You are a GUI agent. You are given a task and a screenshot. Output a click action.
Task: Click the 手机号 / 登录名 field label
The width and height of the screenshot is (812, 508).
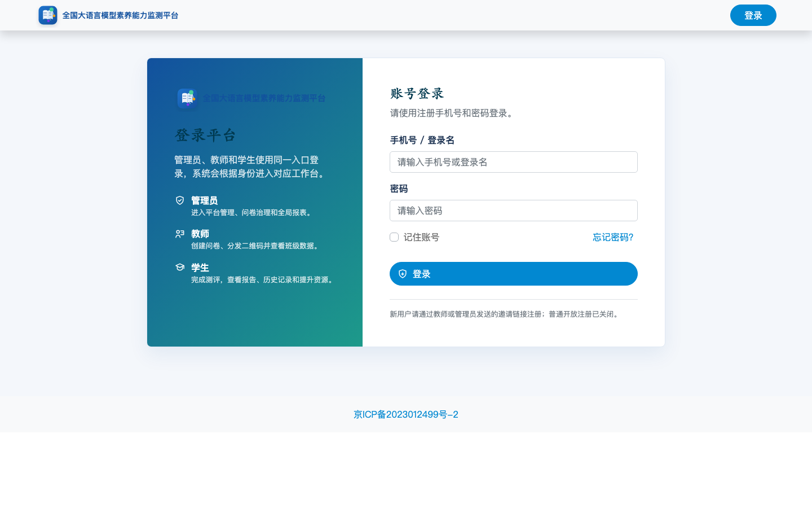422,140
